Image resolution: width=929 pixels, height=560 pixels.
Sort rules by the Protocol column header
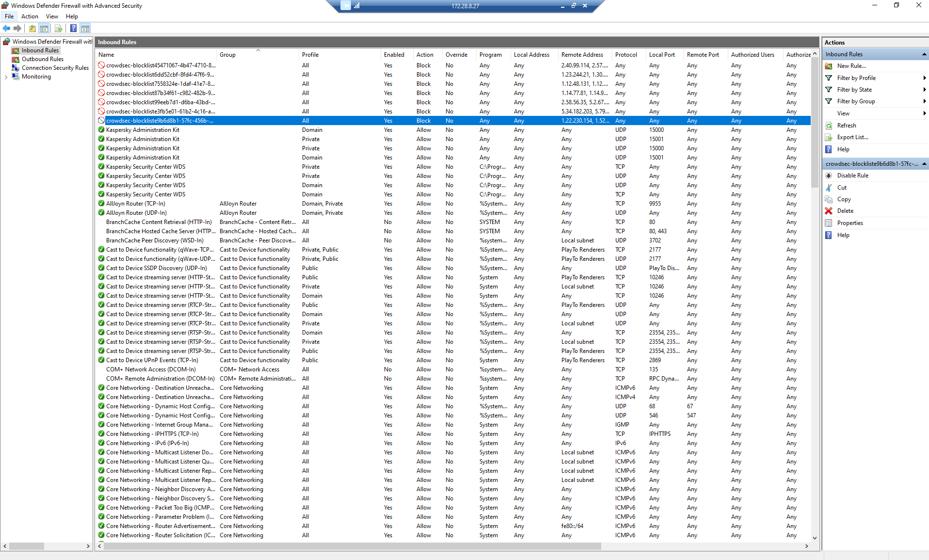click(x=630, y=55)
